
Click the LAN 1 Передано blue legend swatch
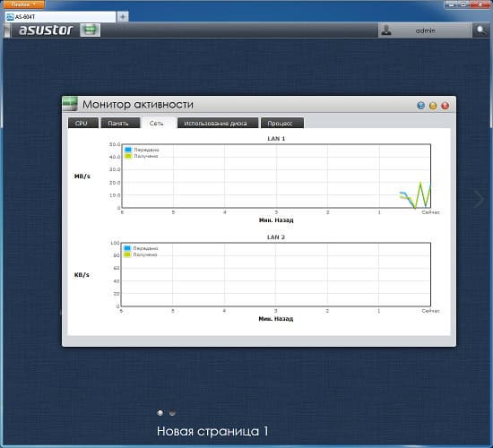point(128,150)
